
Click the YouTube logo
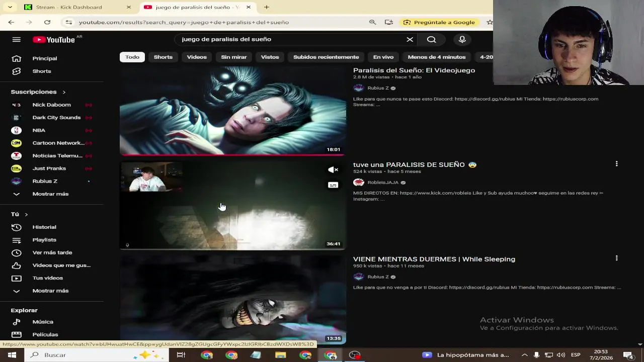point(54,40)
